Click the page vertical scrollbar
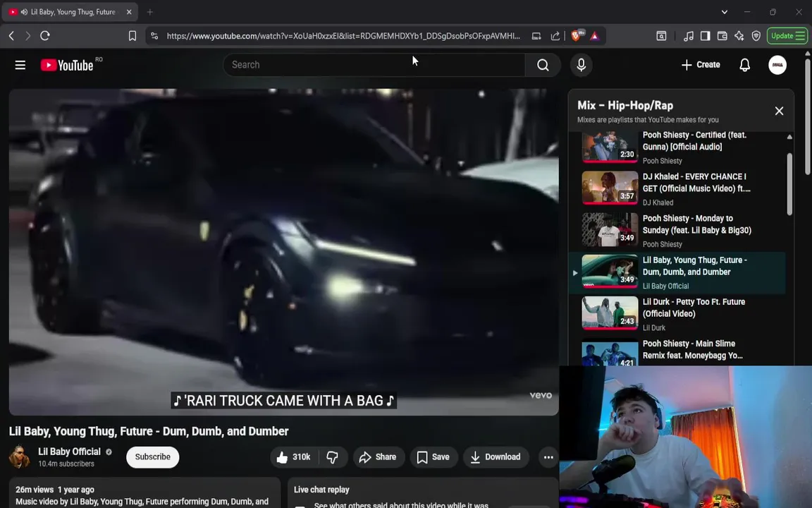 (x=807, y=115)
